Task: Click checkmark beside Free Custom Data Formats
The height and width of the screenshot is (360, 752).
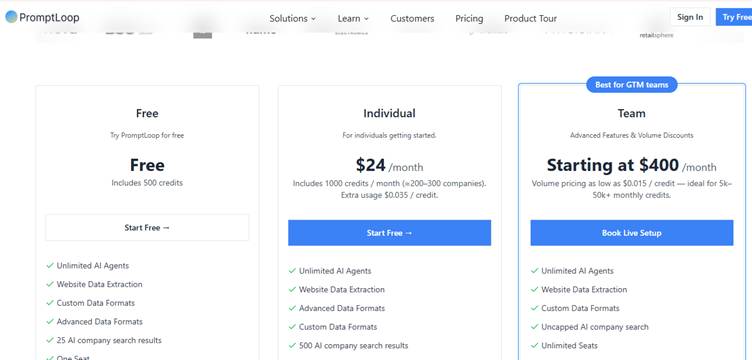Action: click(x=49, y=303)
